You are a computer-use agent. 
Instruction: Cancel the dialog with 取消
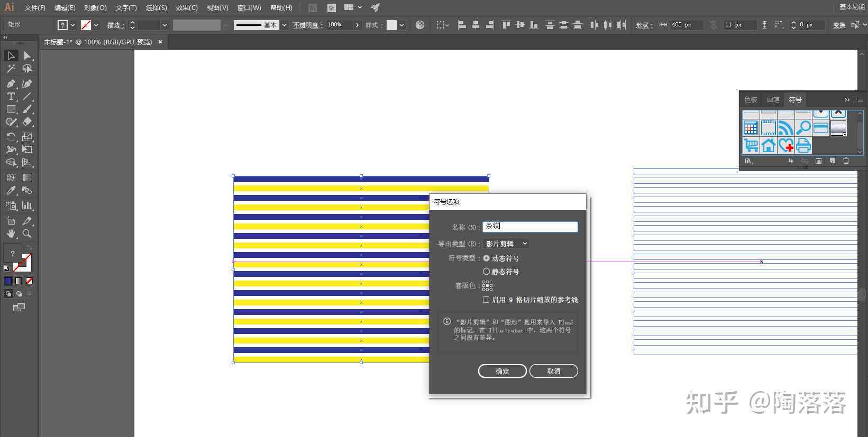pos(553,371)
